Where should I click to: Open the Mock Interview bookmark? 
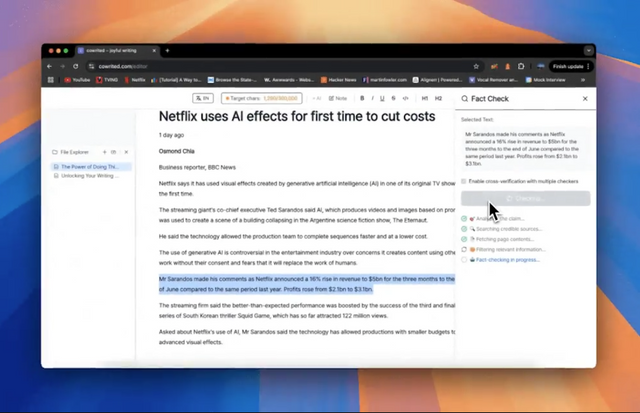[545, 80]
